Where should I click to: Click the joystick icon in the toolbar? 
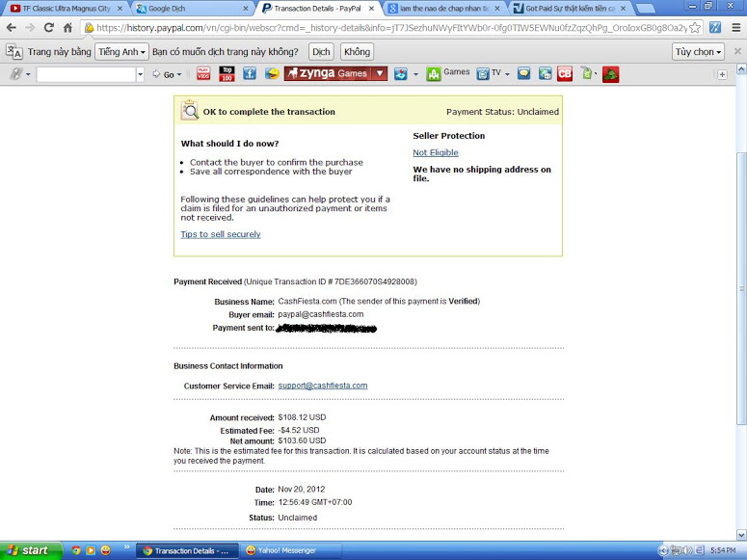point(401,74)
